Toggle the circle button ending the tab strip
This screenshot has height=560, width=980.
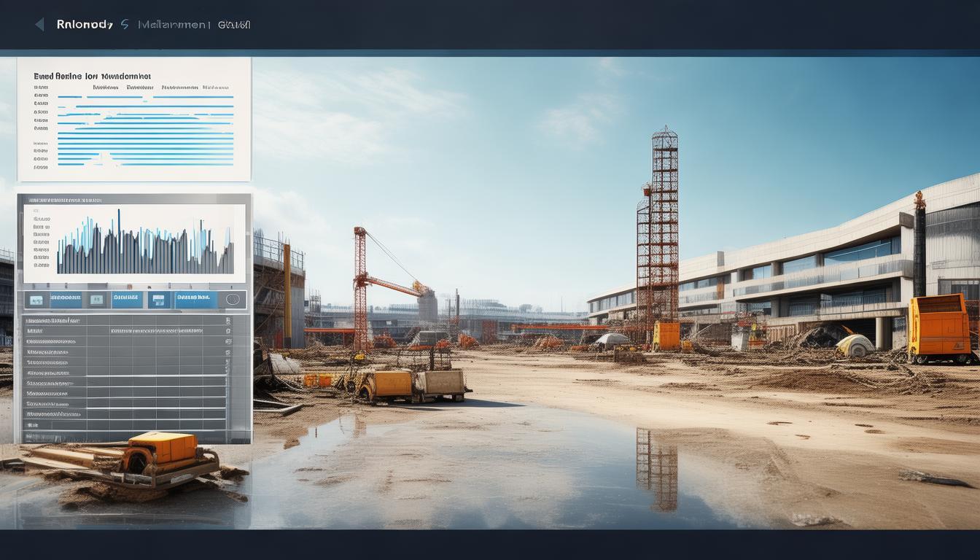pyautogui.click(x=233, y=299)
